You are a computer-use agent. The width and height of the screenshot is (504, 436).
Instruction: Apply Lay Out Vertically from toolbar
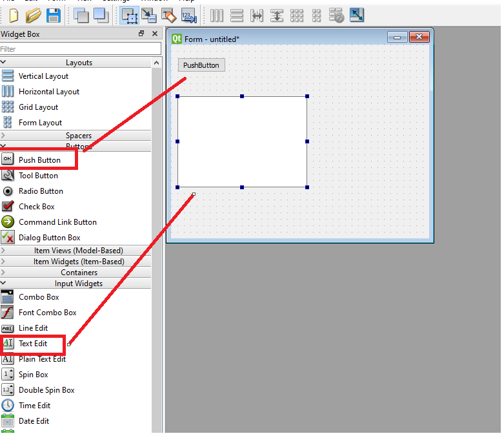click(237, 16)
